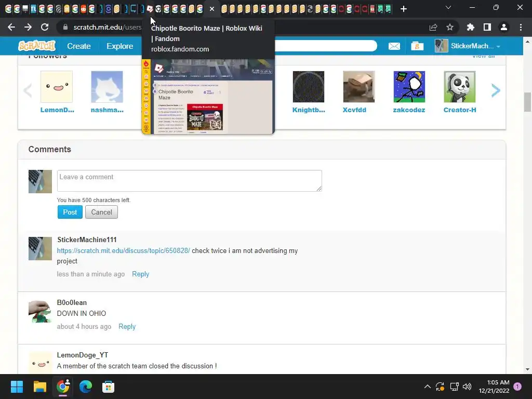Open Microsoft Store from the taskbar
Screen dimensions: 532x399
108,387
